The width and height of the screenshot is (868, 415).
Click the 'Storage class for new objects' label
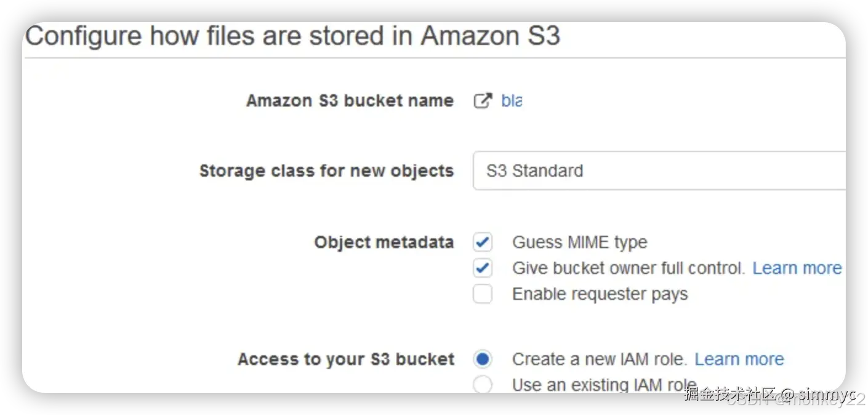(x=326, y=171)
